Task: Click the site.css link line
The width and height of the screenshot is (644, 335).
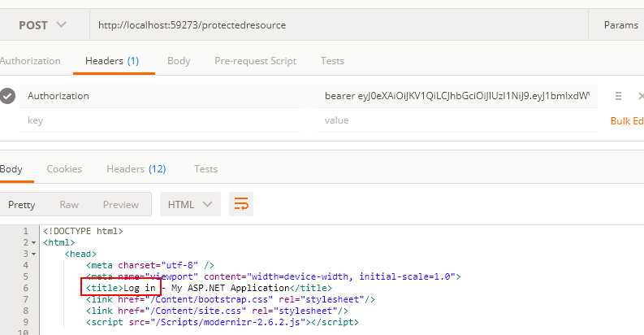Action: 217,311
